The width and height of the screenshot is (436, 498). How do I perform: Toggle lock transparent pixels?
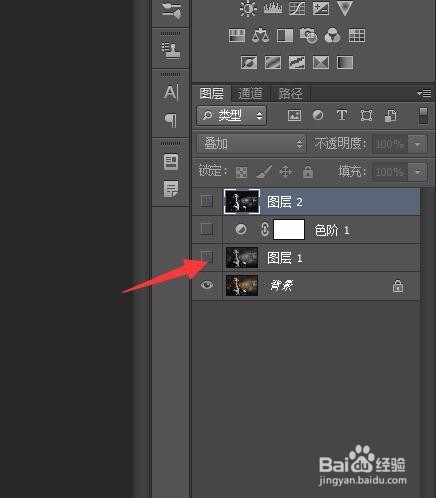click(x=241, y=172)
